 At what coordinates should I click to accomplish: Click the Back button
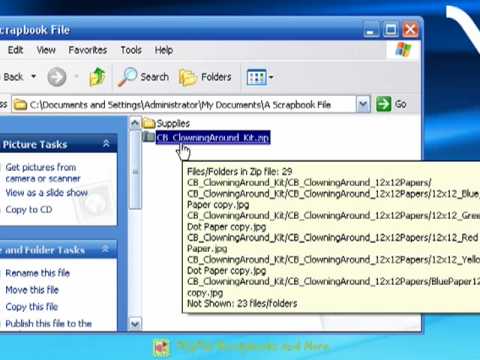click(x=13, y=77)
